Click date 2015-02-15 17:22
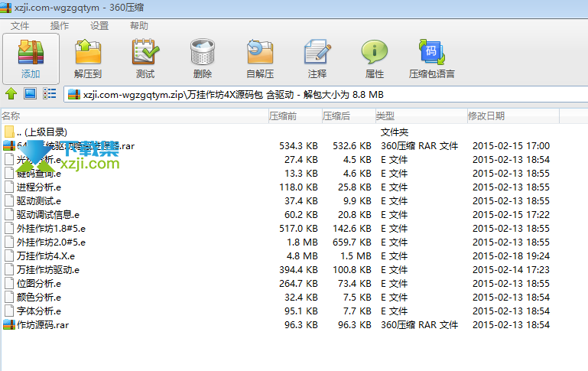 [511, 215]
